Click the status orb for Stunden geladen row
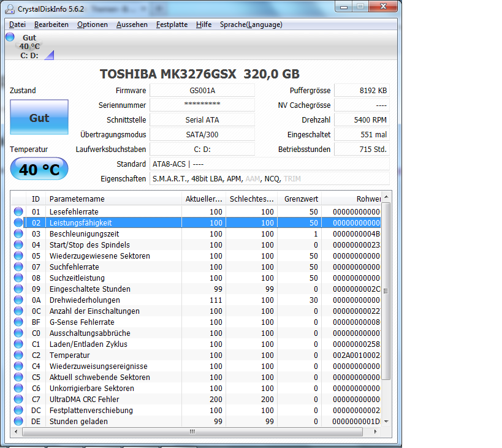502x448 pixels. 18,421
